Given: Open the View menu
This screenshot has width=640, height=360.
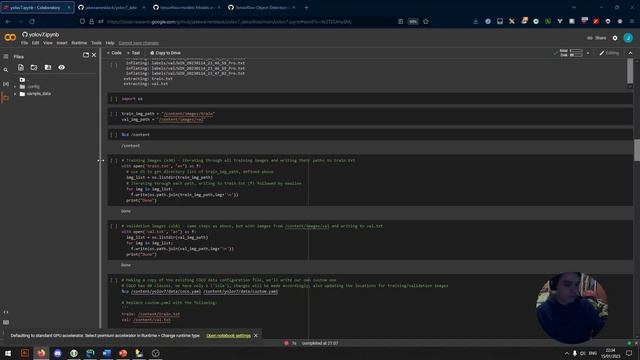Looking at the screenshot, I should 48,43.
